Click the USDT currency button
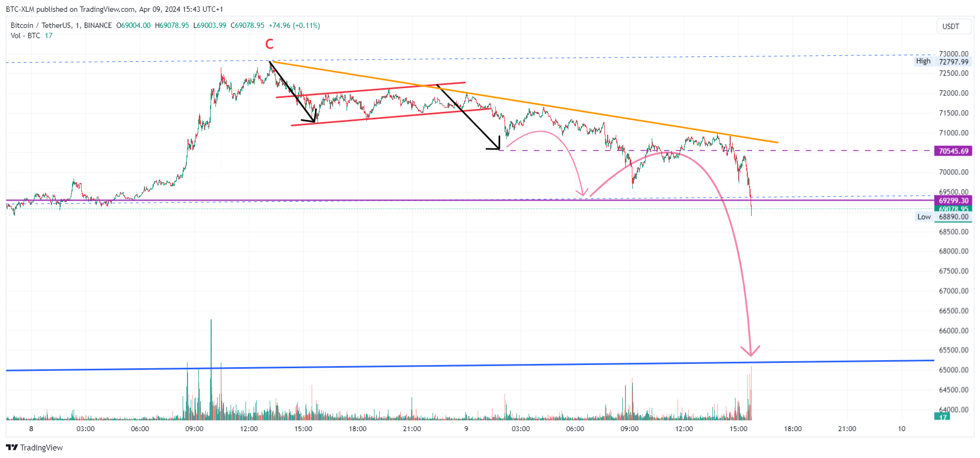Screen dimensions: 980x458 (x=954, y=26)
